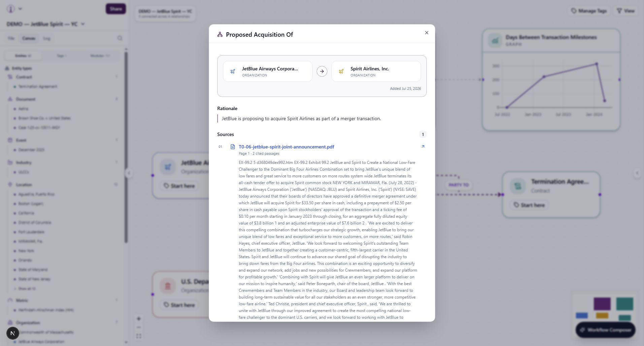Open T0-06-jetblue-spirit-joint-announcement.pdf source link
This screenshot has height=346, width=644.
tap(286, 147)
